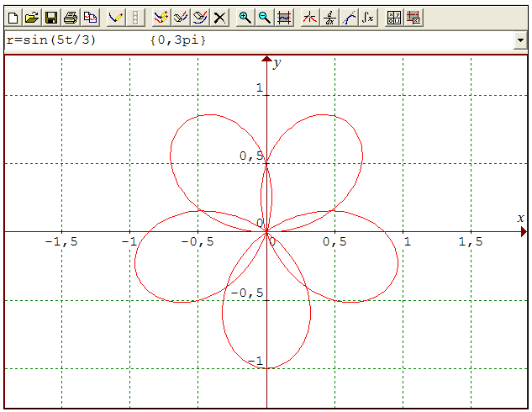Click the eraser icon over three curves
The image size is (532, 412).
(200, 18)
